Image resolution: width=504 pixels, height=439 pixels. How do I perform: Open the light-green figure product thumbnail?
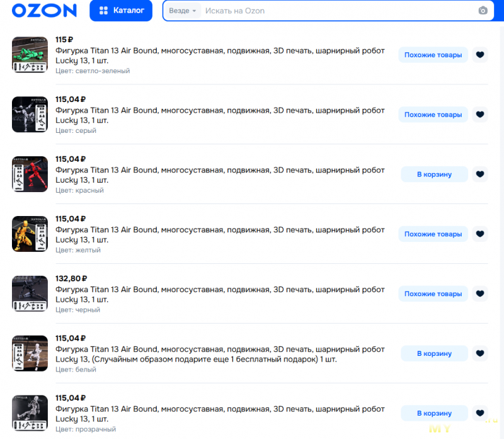coord(30,55)
